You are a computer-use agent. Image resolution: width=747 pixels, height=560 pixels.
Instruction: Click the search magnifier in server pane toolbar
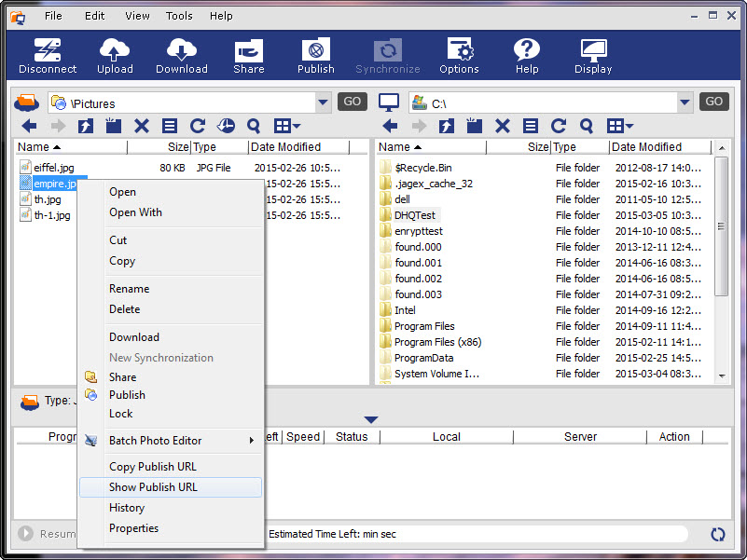[254, 126]
